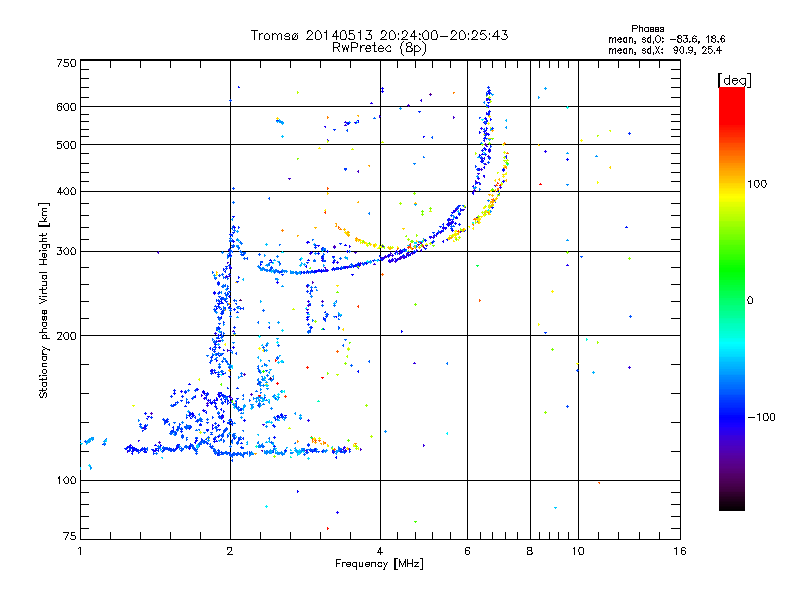This screenshot has width=800, height=600.
Task: Click the y-axis tick label "750"
Action: pos(66,63)
